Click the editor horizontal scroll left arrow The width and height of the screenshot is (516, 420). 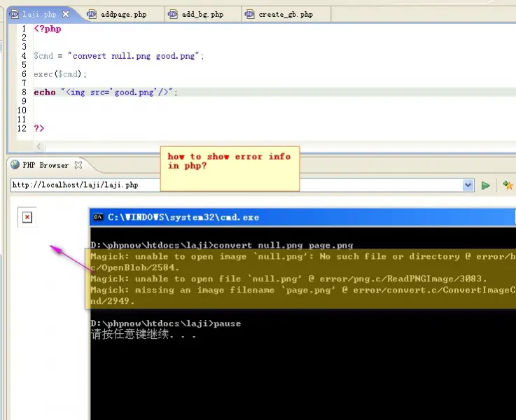pyautogui.click(x=39, y=147)
